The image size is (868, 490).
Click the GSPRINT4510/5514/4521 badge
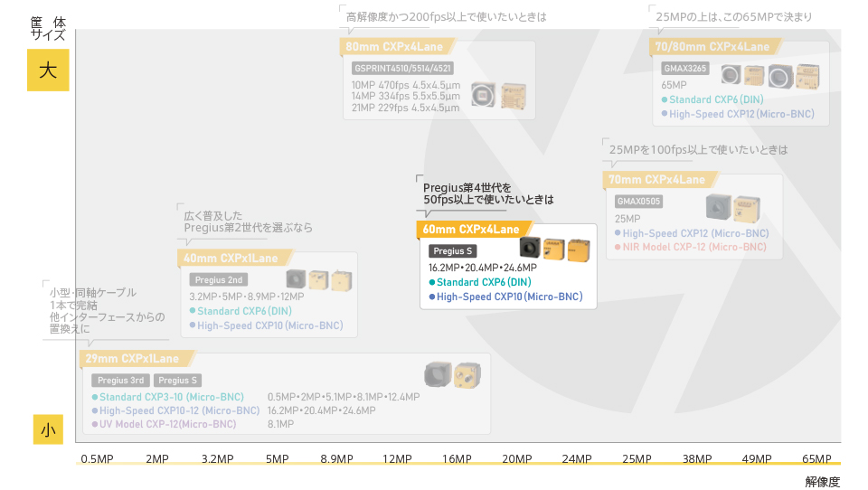[402, 68]
